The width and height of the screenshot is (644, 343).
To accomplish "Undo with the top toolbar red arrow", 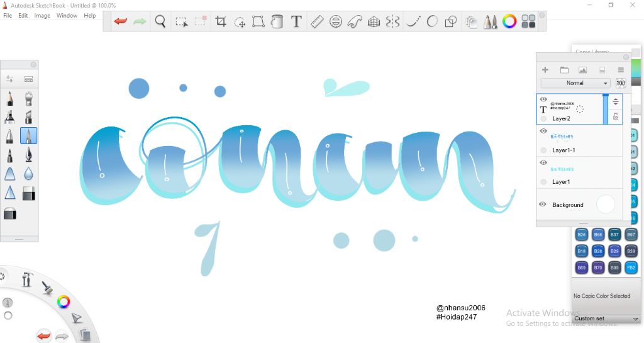I will [120, 21].
